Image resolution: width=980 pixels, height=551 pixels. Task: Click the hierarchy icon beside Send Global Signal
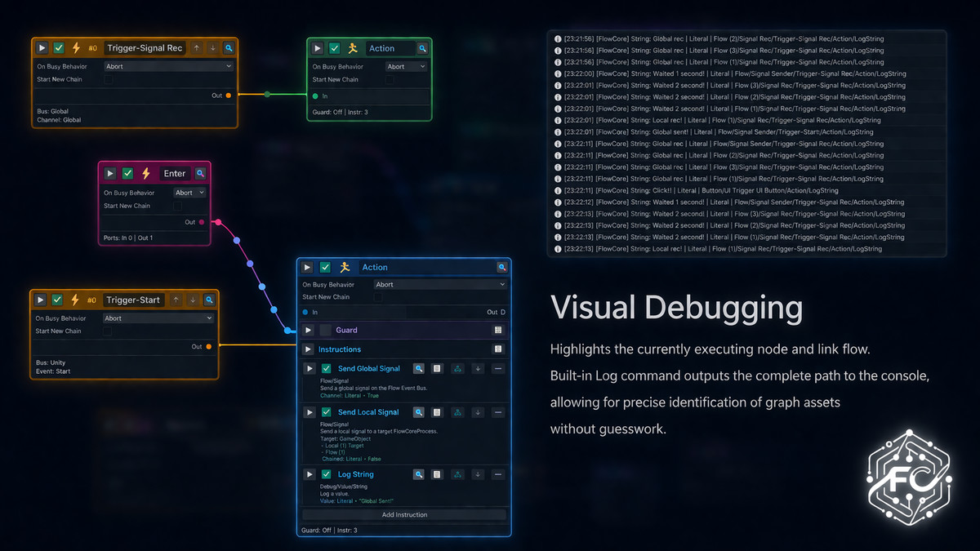point(457,369)
